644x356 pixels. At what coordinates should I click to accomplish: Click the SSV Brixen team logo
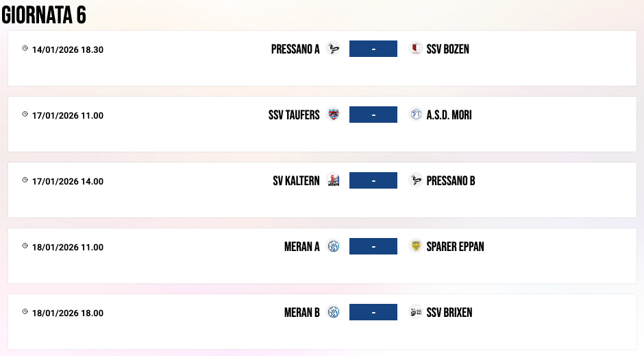click(415, 312)
